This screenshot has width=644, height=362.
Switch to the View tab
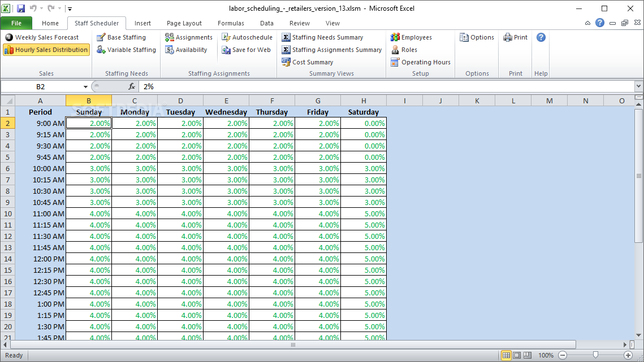332,23
